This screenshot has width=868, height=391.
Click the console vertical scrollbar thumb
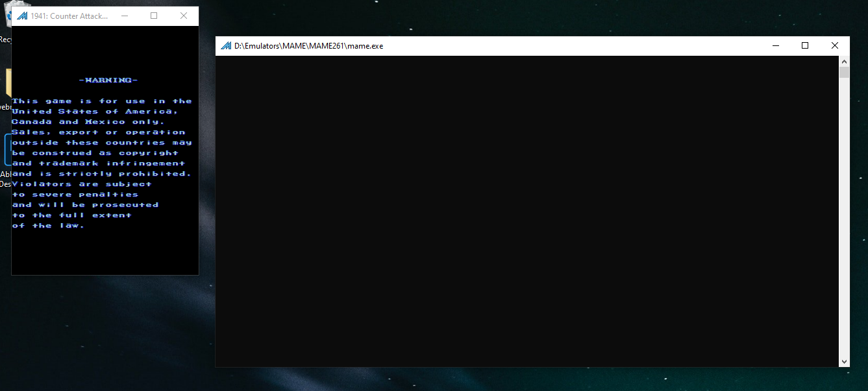(844, 72)
